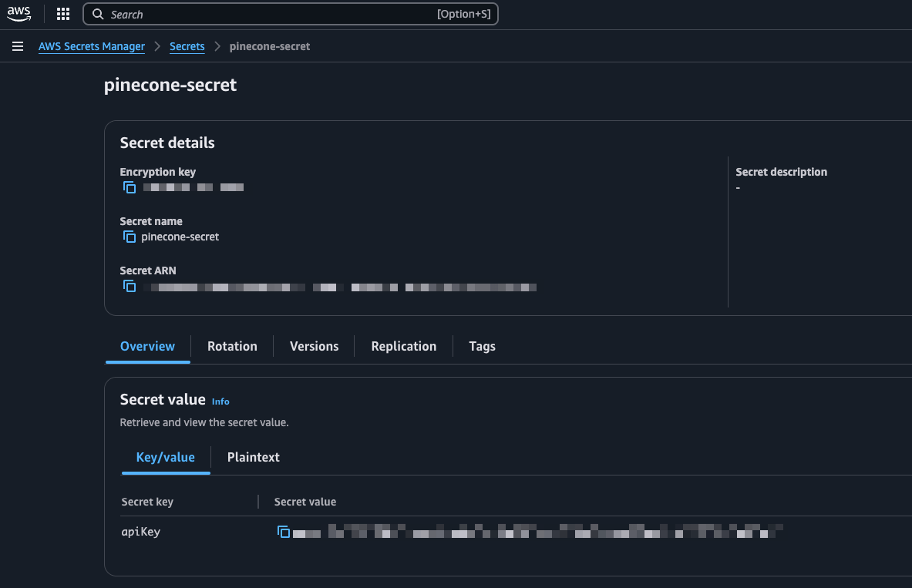Open the services grid menu icon
This screenshot has width=912, height=588.
coord(62,14)
